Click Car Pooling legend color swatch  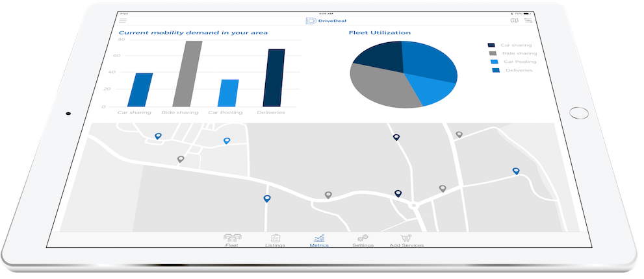click(494, 62)
